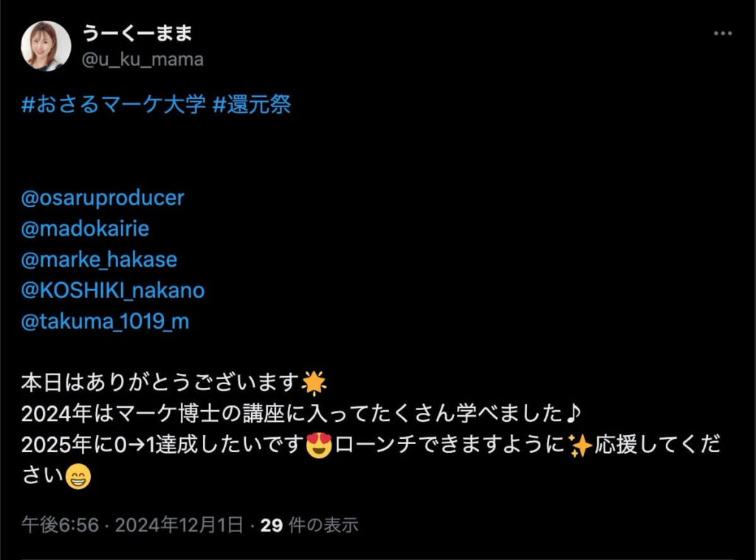Visit the @madokairie mention
The width and height of the screenshot is (756, 560).
[86, 228]
